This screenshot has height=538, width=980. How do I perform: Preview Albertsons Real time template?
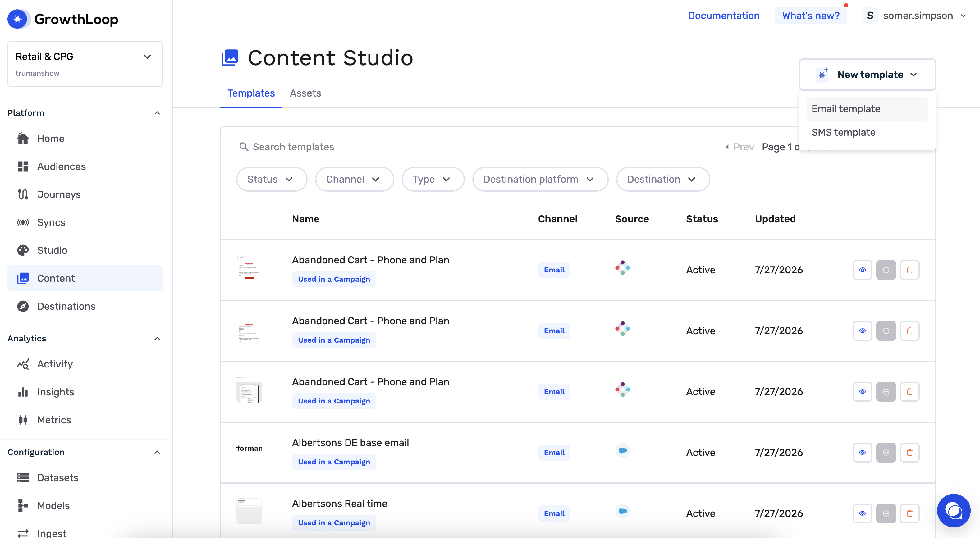863,513
